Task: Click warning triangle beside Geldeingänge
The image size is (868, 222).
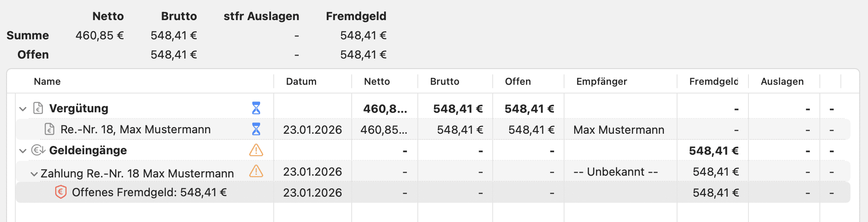Action: 256,150
